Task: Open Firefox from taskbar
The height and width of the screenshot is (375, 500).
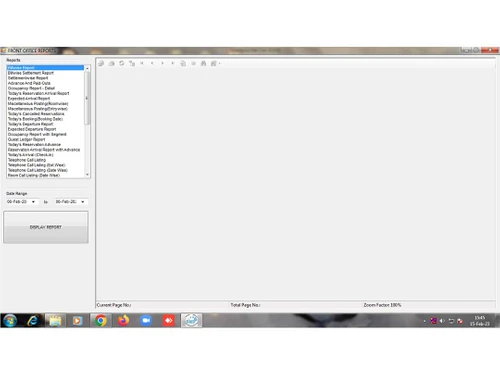Action: pos(123,321)
